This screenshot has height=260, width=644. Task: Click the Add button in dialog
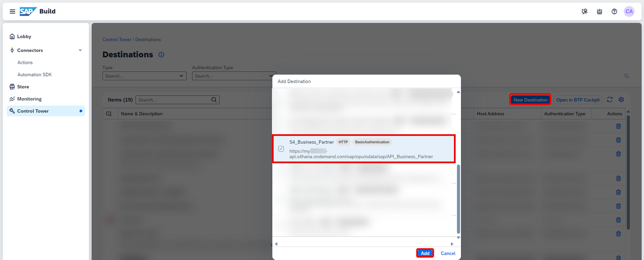425,253
